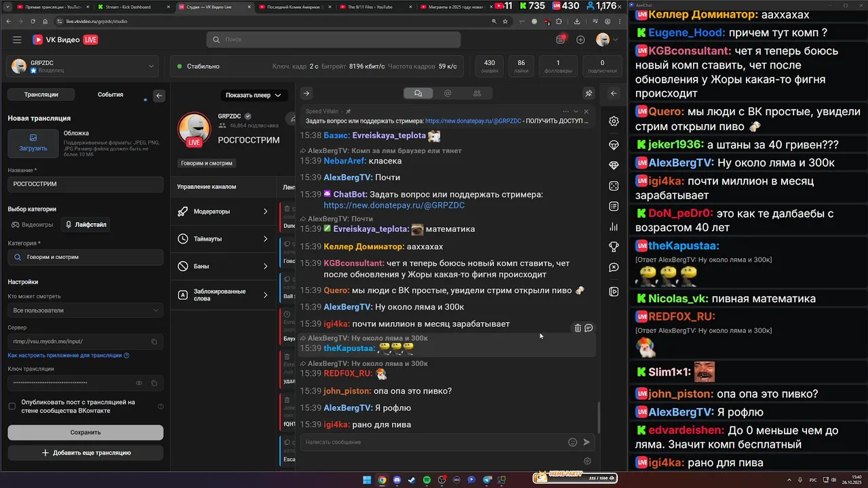Screen dimensions: 868x488
Task: Expand the Баны section
Action: pos(224,266)
